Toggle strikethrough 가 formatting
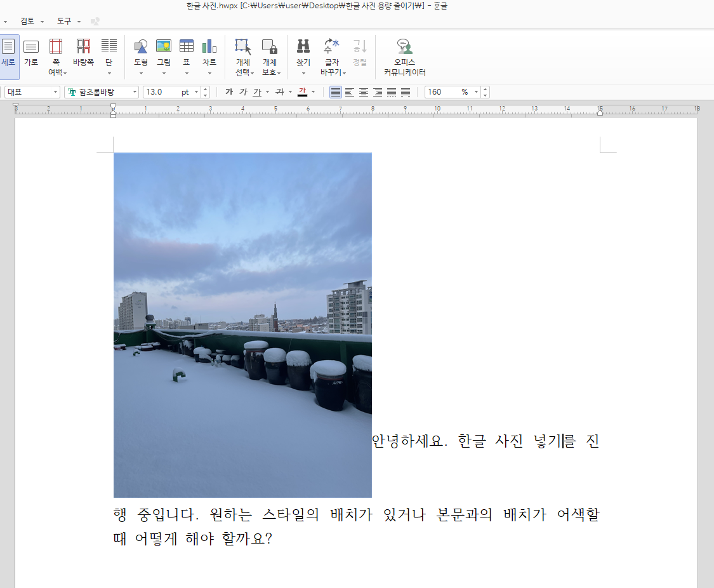The width and height of the screenshot is (714, 588). [x=280, y=92]
